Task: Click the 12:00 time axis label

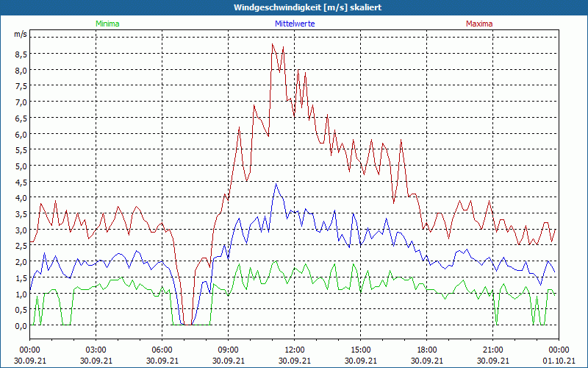Action: (x=295, y=350)
